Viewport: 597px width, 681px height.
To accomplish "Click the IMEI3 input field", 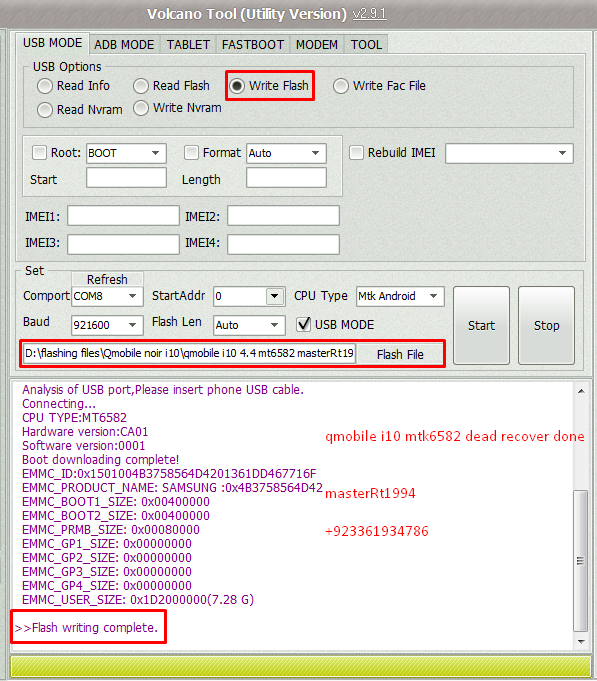I will (x=123, y=244).
